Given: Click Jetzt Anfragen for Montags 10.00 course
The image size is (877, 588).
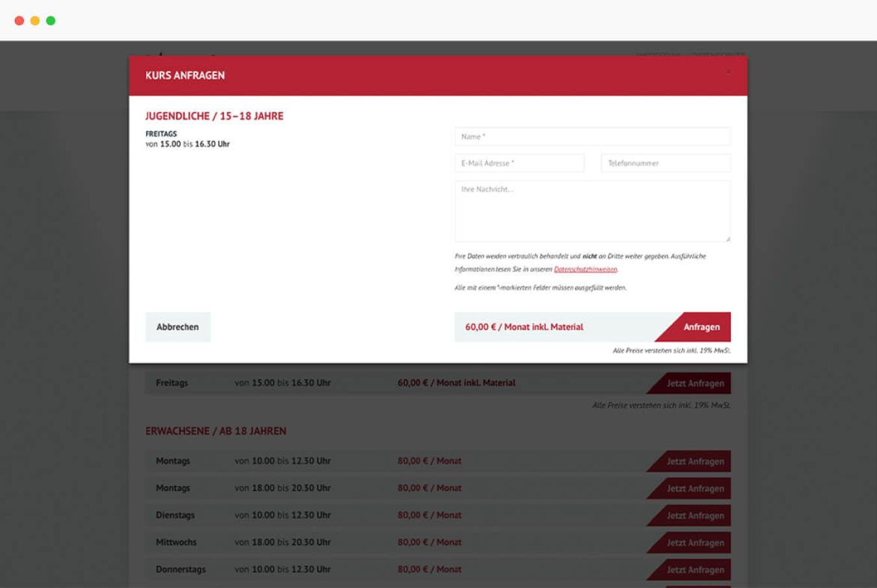Looking at the screenshot, I should coord(694,461).
